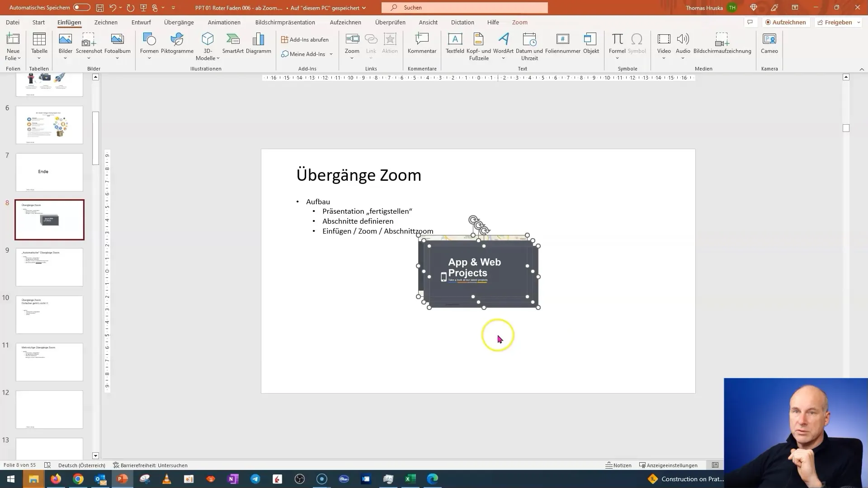
Task: Add a Kommentar
Action: coord(422,43)
